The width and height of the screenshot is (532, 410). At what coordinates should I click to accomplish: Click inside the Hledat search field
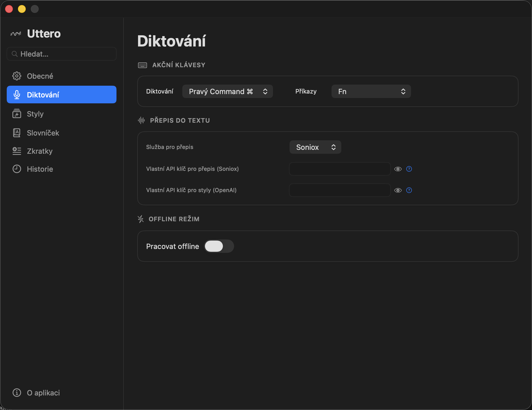click(61, 54)
